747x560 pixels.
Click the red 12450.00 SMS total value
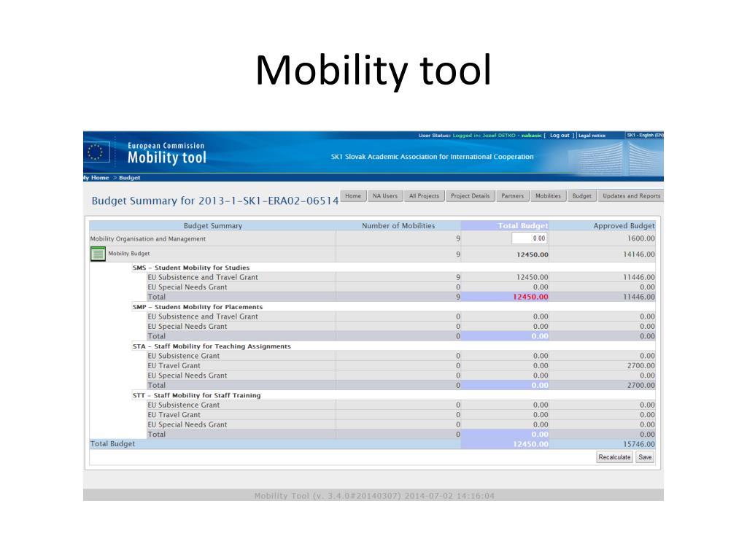[531, 297]
